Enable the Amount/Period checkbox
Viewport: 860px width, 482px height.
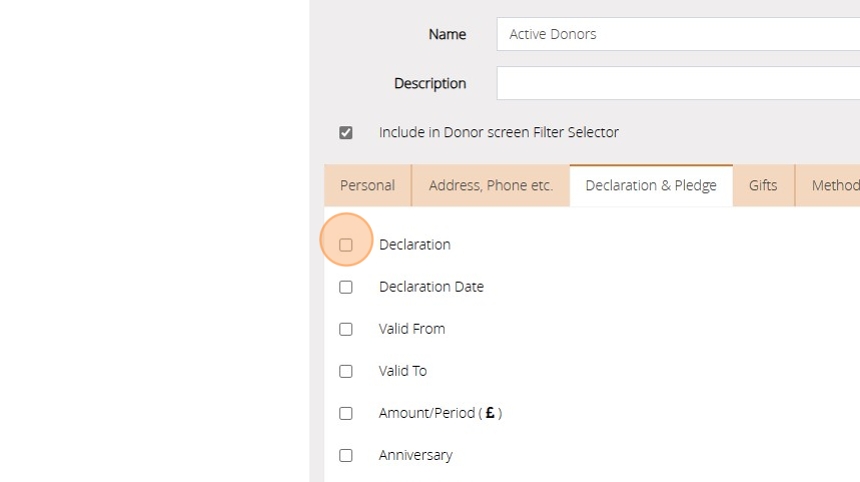(x=346, y=413)
